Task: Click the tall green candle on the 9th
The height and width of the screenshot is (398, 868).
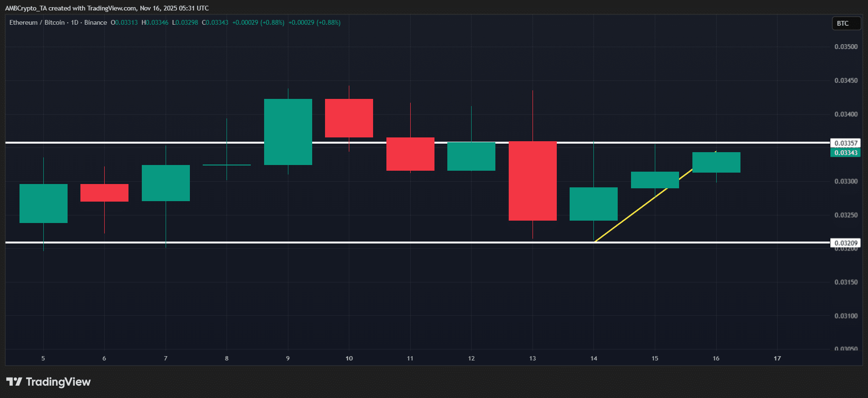Action: tap(288, 132)
